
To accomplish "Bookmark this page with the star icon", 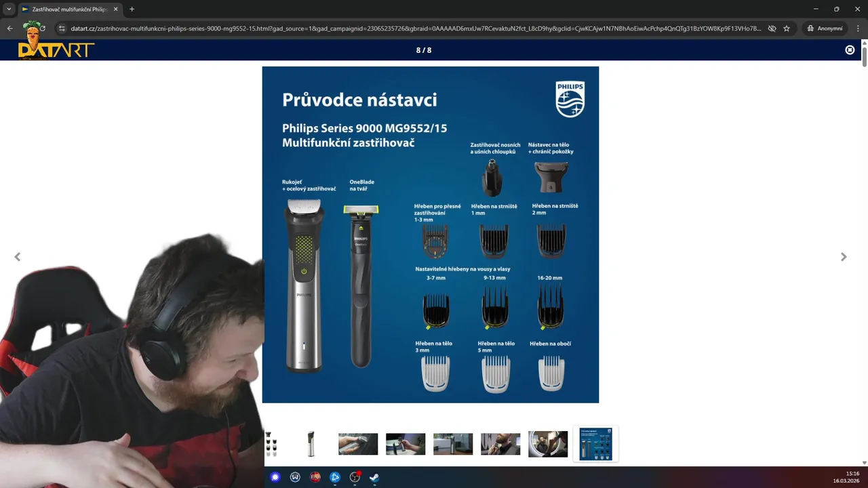I will pos(787,28).
